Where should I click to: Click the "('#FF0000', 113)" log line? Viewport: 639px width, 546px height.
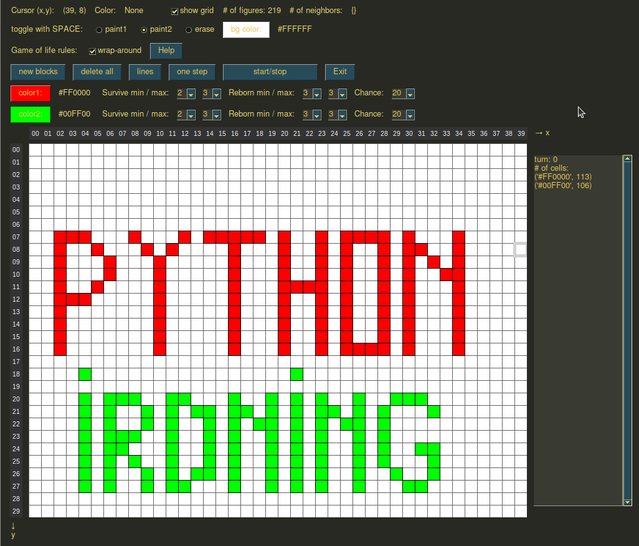pos(563,177)
